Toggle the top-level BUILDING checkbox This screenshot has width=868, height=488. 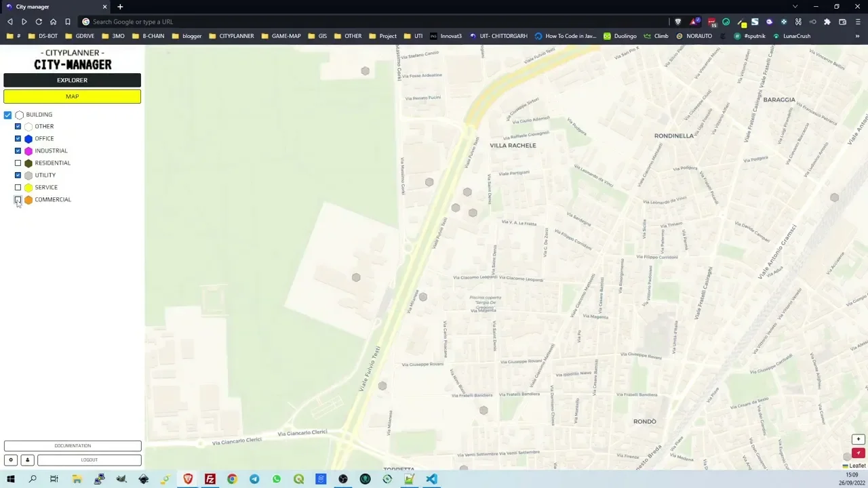click(x=7, y=115)
